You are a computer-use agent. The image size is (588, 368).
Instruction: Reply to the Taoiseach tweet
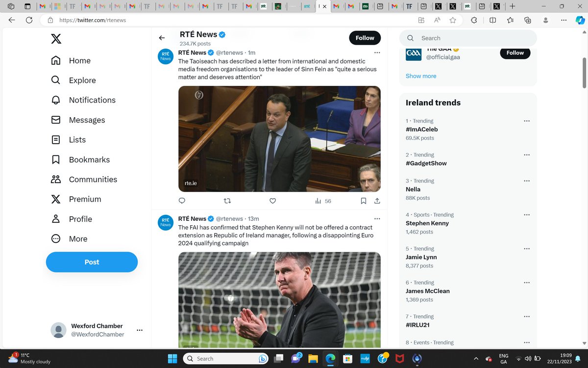[x=182, y=201]
